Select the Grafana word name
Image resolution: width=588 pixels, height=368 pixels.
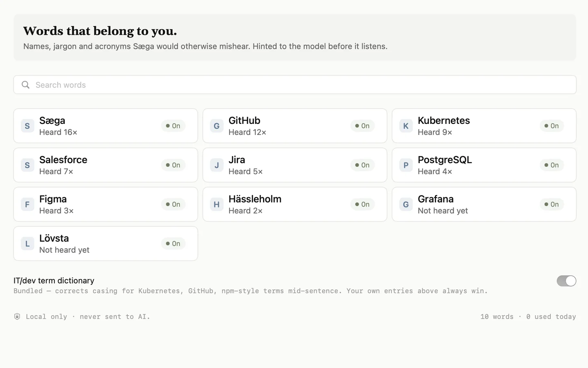point(436,199)
